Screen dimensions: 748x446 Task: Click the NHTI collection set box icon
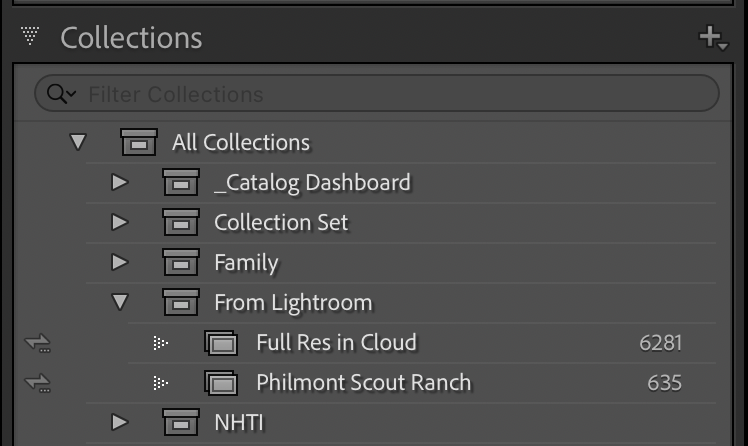point(181,422)
